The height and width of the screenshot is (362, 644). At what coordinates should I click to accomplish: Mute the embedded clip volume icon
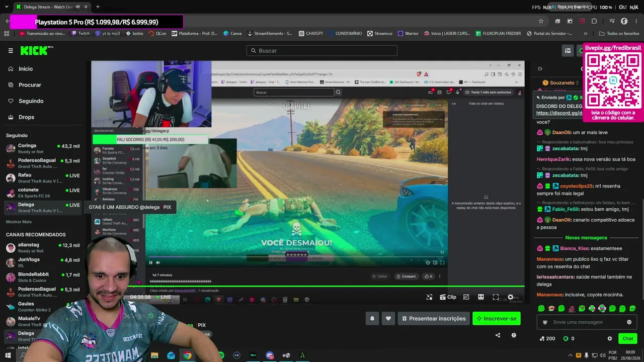[x=158, y=262]
